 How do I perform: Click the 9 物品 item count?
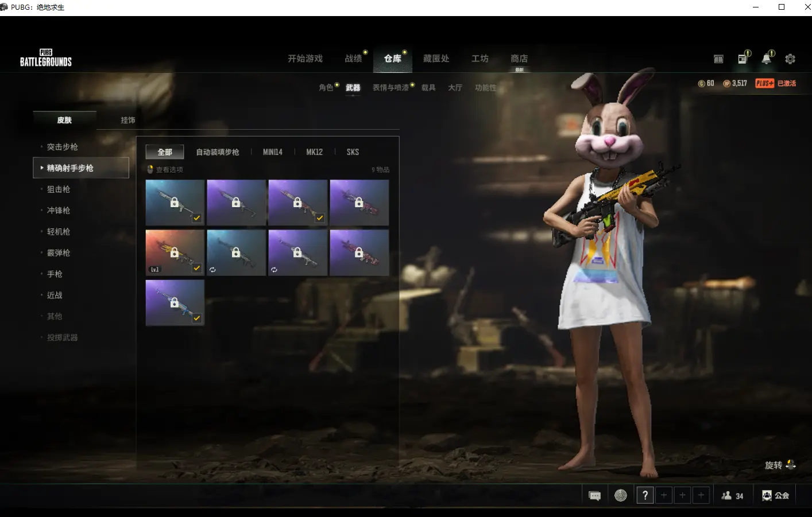click(x=380, y=170)
